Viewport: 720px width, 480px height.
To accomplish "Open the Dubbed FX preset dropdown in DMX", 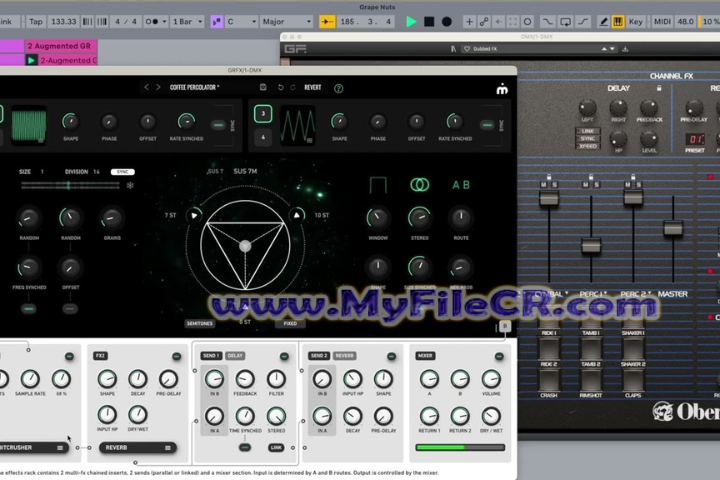I will [537, 49].
